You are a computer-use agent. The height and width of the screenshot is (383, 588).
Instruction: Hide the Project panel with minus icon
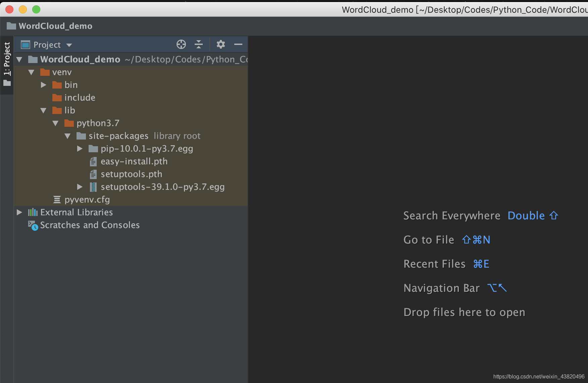coord(238,44)
